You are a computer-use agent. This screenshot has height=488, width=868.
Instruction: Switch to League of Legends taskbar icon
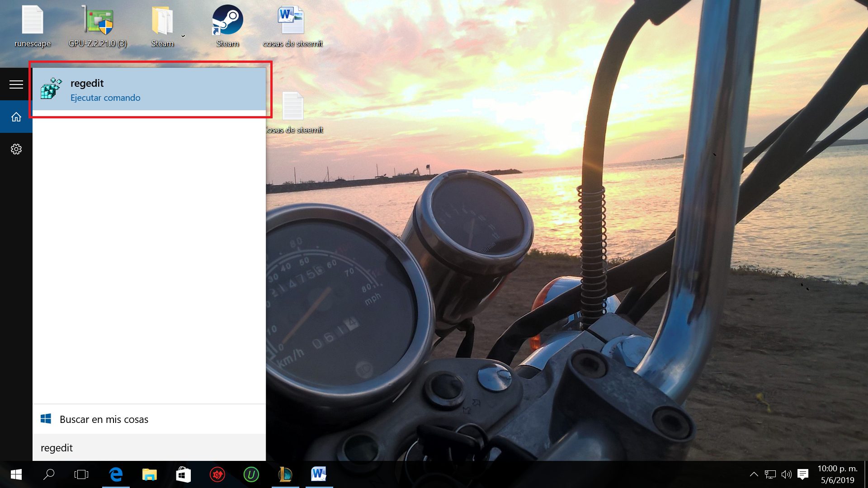285,474
